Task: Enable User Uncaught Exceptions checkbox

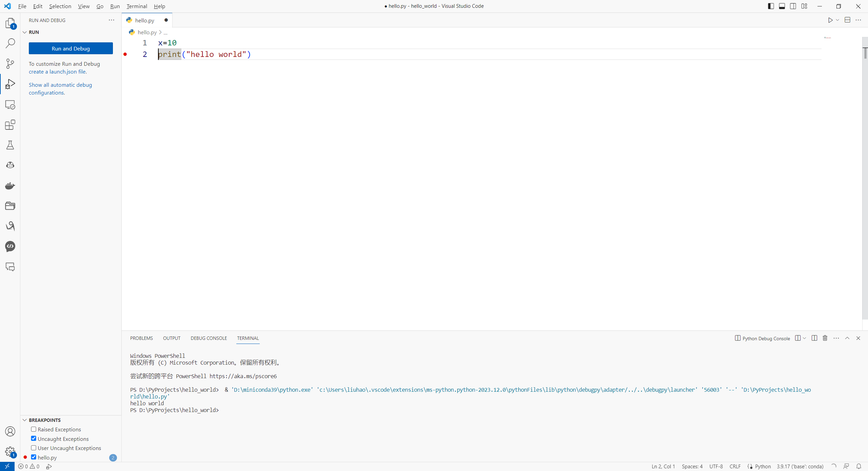Action: point(34,448)
